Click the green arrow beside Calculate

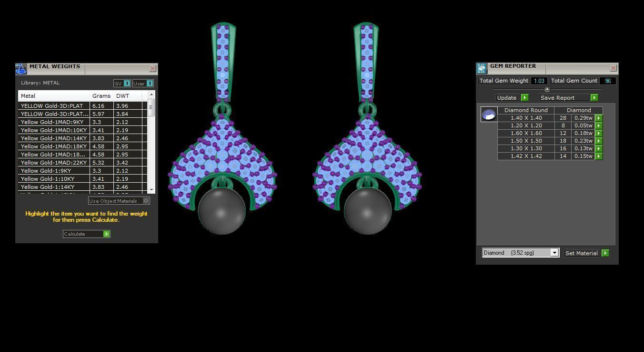click(107, 234)
